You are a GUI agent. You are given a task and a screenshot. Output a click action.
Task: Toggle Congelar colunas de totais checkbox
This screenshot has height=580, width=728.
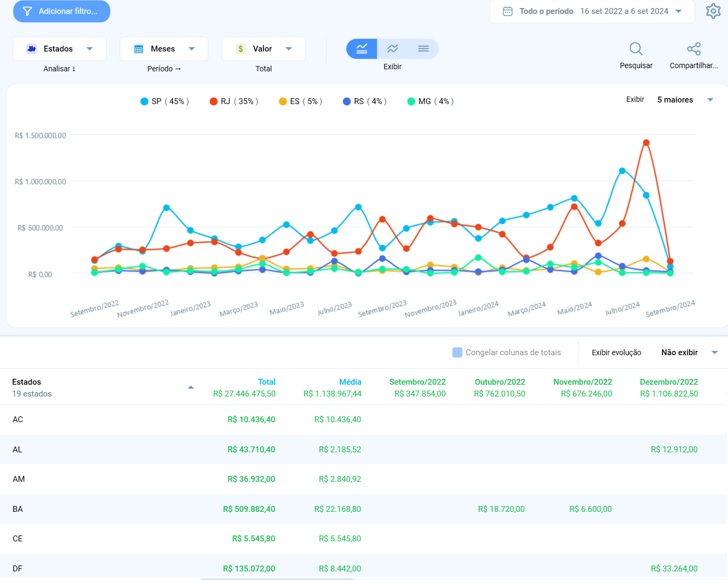[x=457, y=353]
